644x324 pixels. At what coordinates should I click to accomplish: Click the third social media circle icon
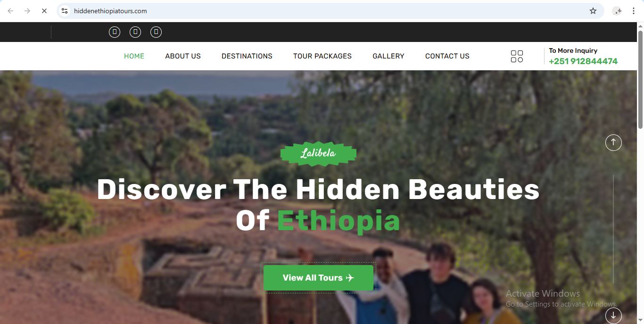(156, 32)
